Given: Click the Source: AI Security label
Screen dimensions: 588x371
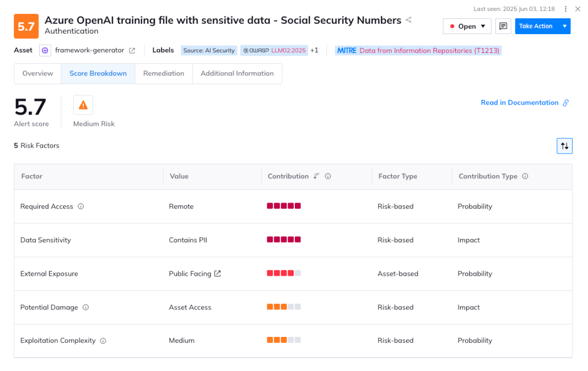Looking at the screenshot, I should click(209, 51).
